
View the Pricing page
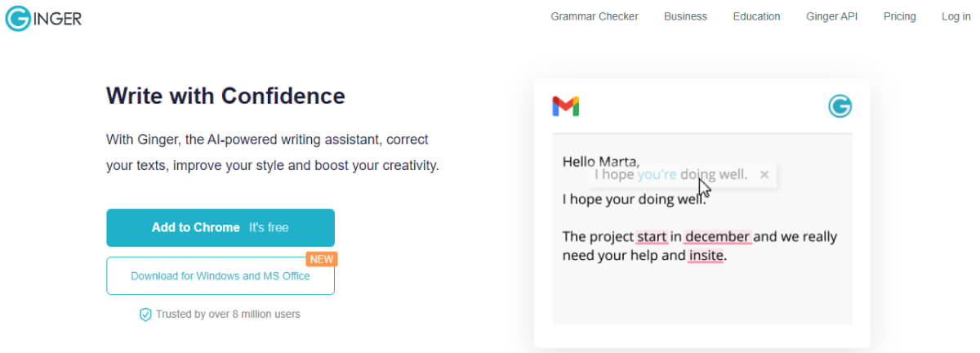click(899, 16)
